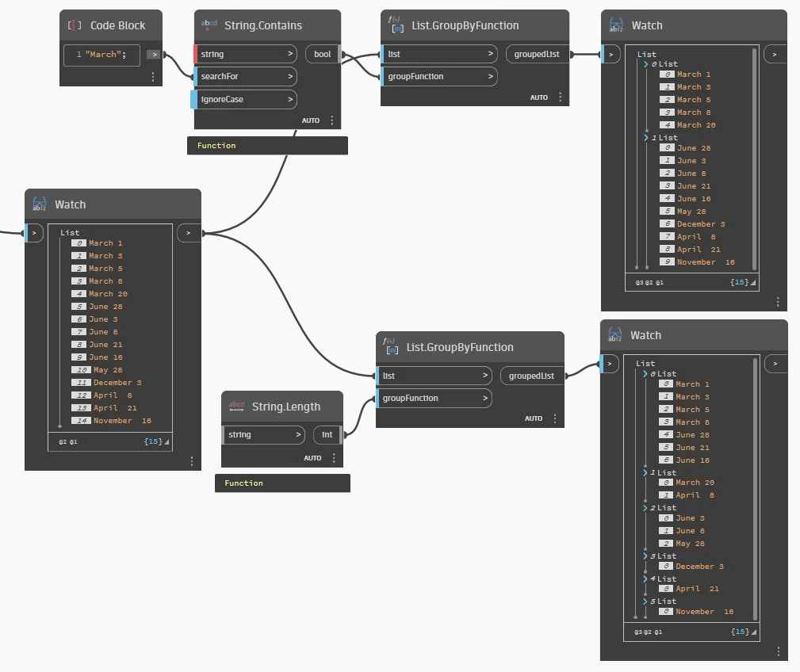The image size is (800, 672).
Task: Click the left Watch node icon
Action: (x=40, y=204)
